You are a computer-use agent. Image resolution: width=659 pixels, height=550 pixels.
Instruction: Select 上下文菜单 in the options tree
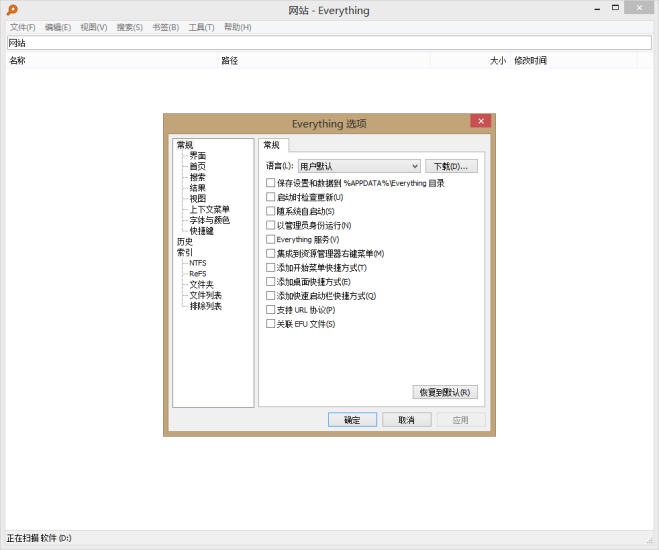[209, 209]
